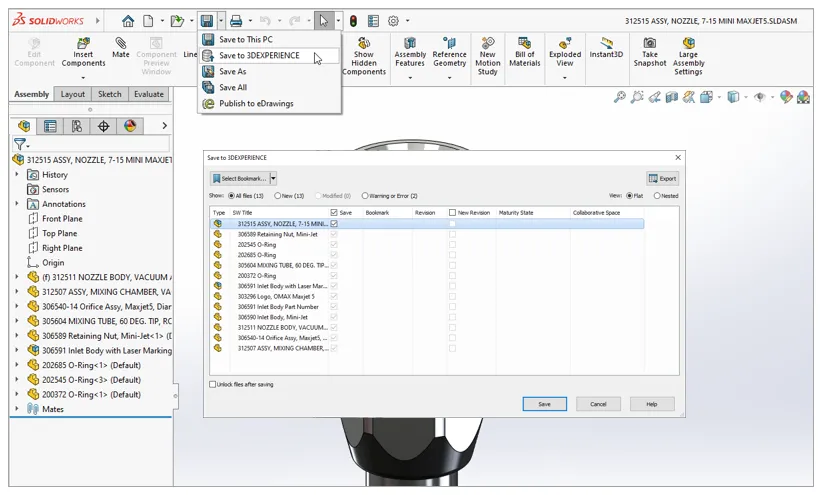This screenshot has width=826, height=495.
Task: Select the Origin tree item
Action: click(x=46, y=262)
